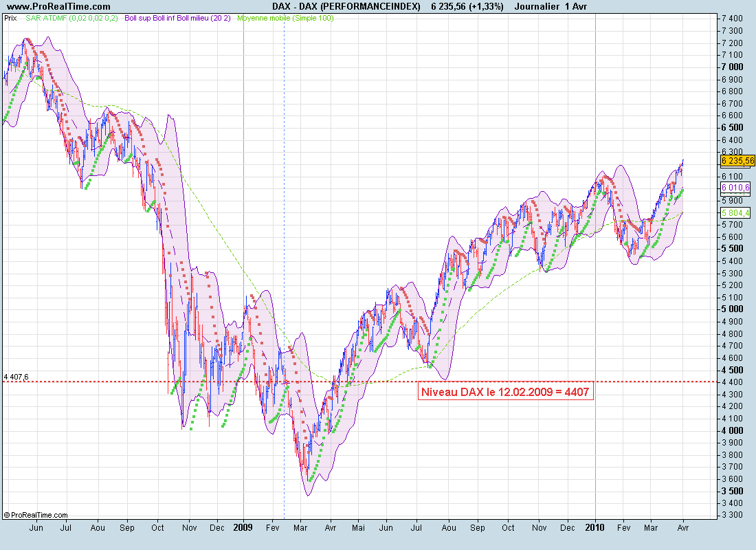Open the Boll sup Boll inf Boll milieu label
The width and height of the screenshot is (756, 550).
click(x=177, y=19)
